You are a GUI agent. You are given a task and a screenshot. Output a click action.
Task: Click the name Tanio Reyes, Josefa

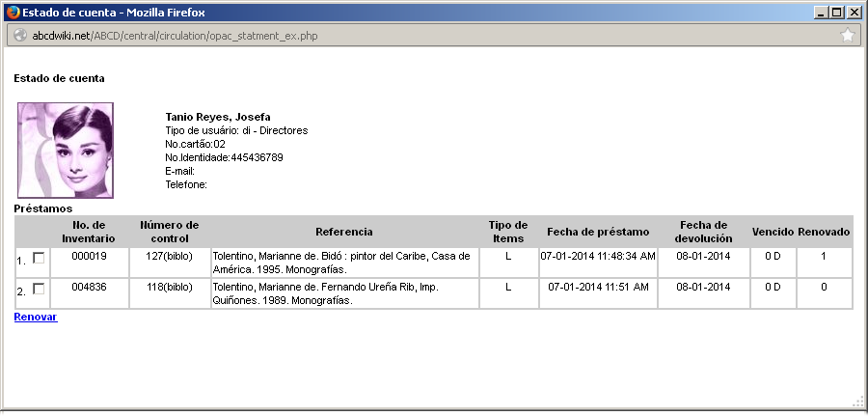coord(218,117)
